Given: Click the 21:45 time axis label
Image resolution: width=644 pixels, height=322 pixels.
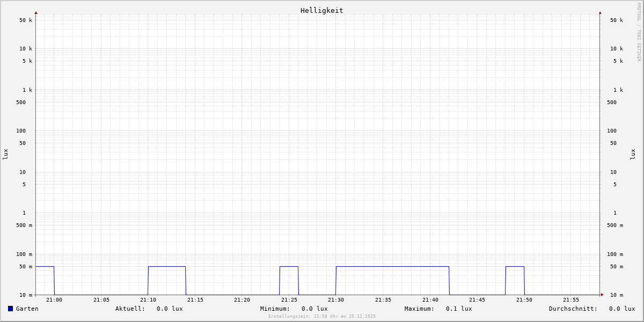Looking at the screenshot, I should [477, 300].
